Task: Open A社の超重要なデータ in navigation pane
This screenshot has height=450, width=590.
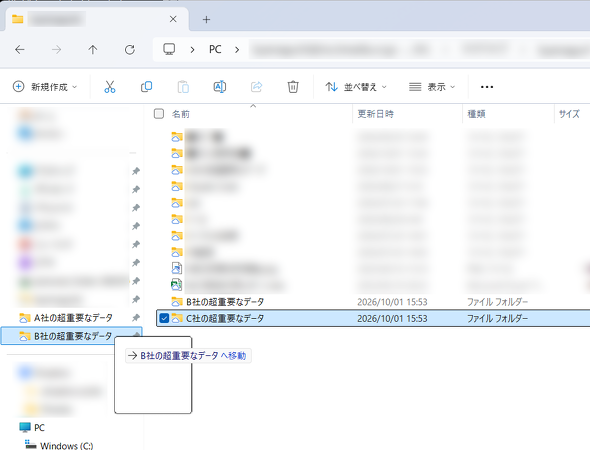Action: pyautogui.click(x=73, y=318)
